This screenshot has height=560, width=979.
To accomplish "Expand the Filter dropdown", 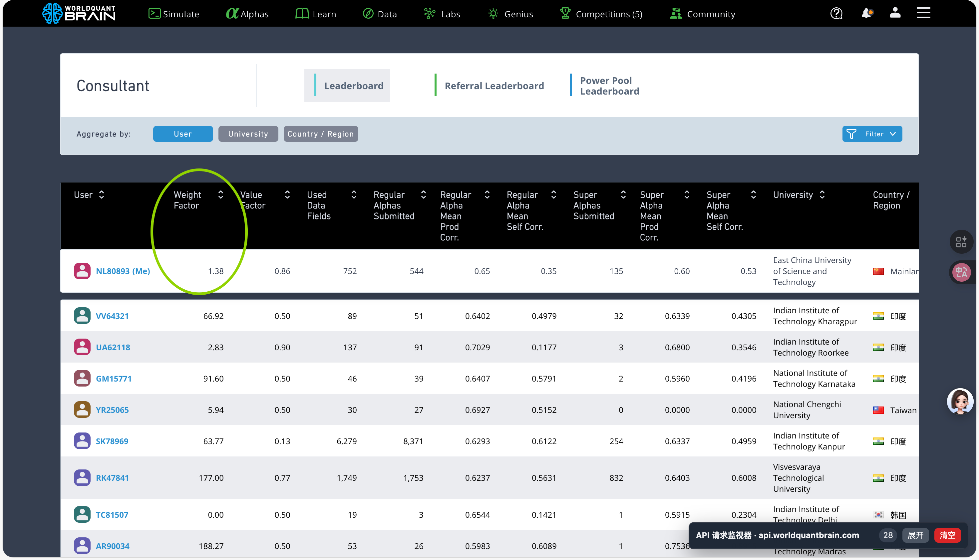I will click(872, 134).
